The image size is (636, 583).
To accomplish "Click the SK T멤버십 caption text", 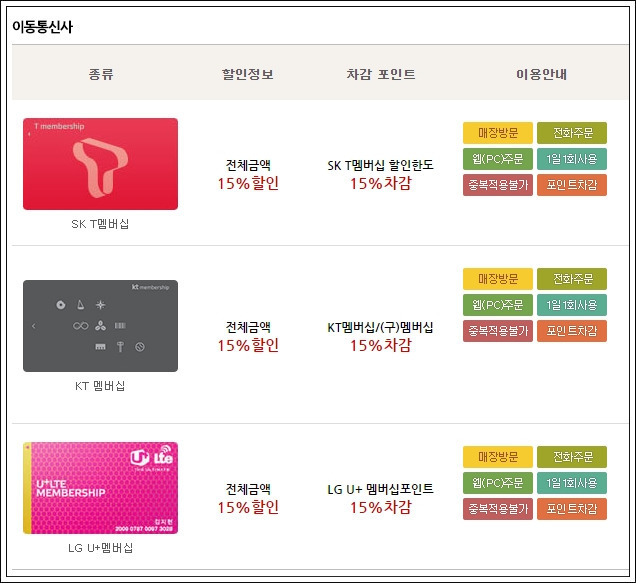I will 100,224.
